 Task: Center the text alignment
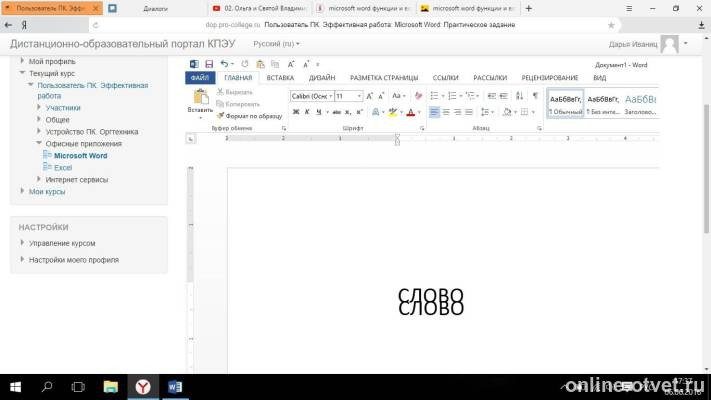(446, 112)
